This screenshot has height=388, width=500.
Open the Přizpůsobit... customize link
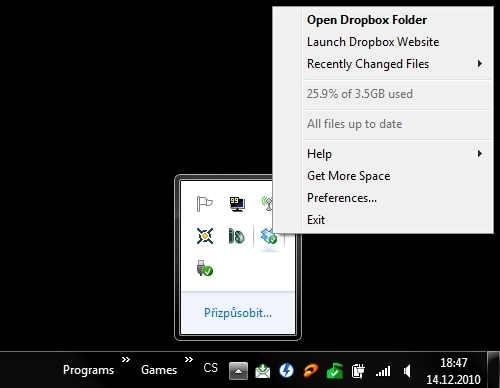[238, 313]
